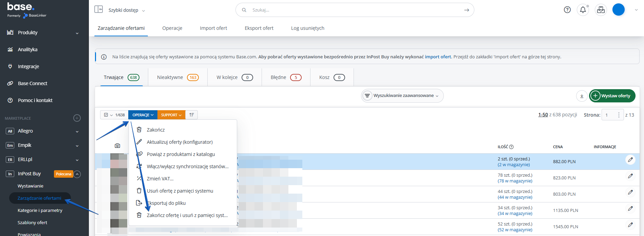The width and height of the screenshot is (644, 236).
Task: Edit the 882.00 PLN offer with pencil icon
Action: [630, 160]
